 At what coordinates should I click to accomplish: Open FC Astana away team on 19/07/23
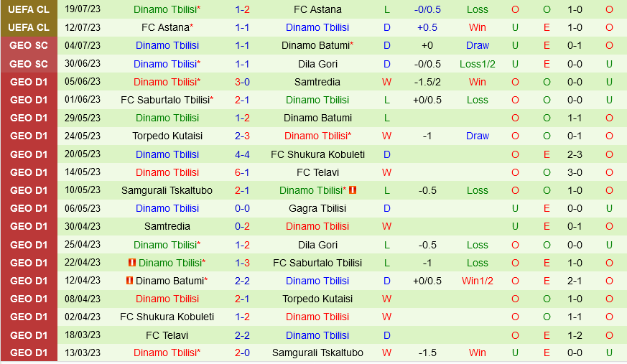point(317,9)
